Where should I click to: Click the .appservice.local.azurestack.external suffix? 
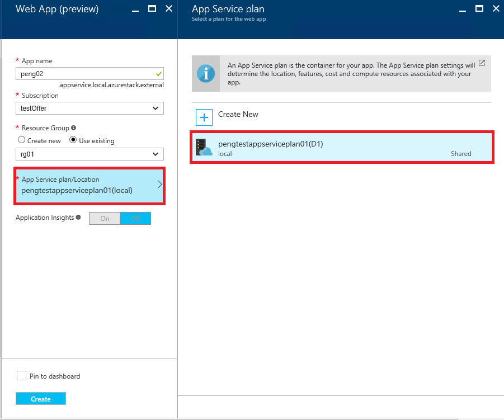point(111,85)
